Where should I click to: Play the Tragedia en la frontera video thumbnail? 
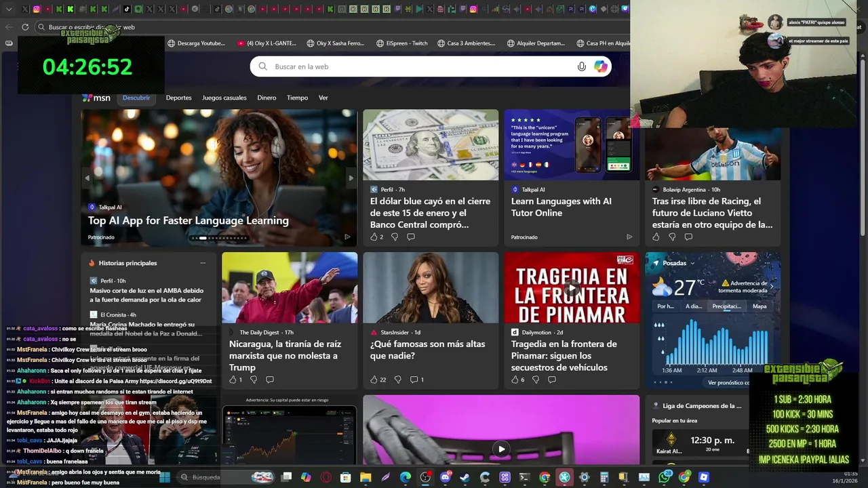(x=572, y=287)
